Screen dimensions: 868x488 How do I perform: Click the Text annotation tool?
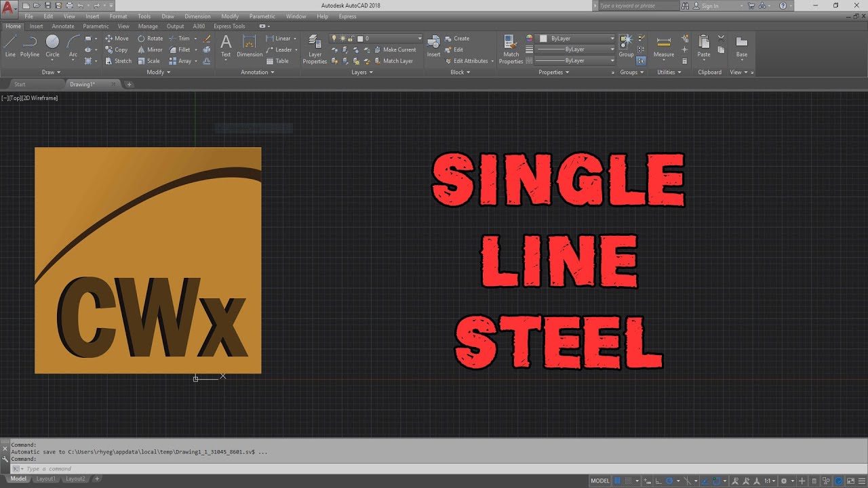point(226,45)
